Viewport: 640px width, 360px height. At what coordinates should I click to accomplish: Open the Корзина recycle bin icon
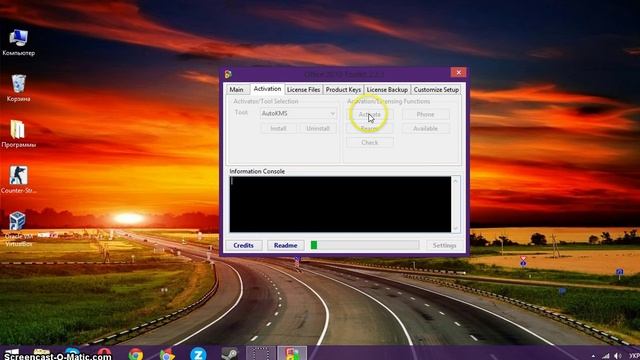(18, 88)
